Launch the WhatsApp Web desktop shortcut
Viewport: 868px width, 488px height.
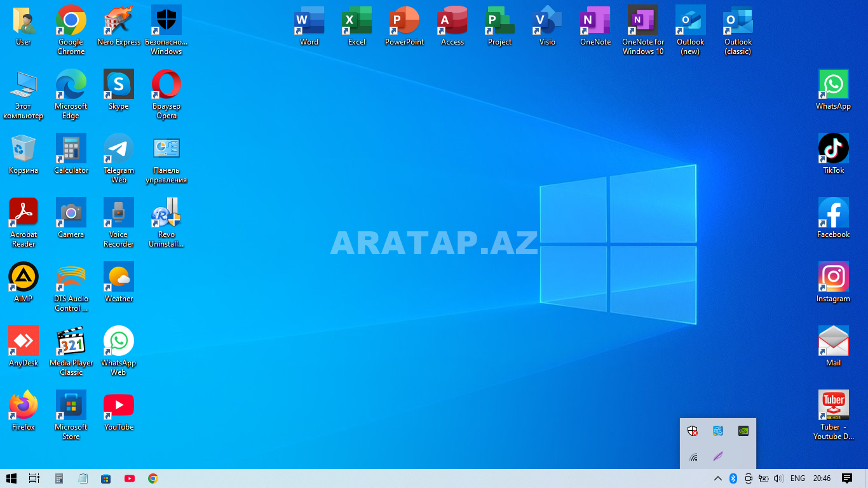point(119,351)
